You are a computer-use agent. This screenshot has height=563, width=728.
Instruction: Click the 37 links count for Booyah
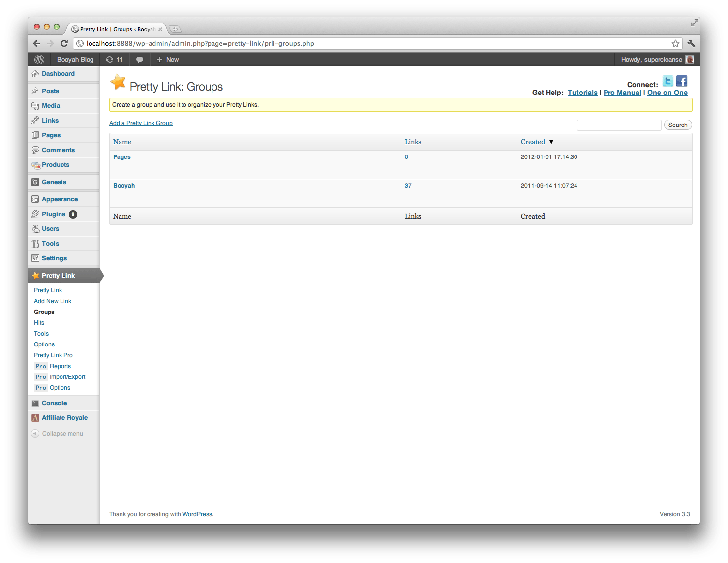(x=408, y=186)
